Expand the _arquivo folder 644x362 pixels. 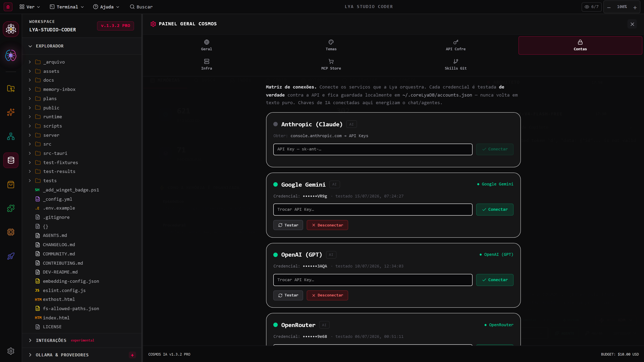[82, 62]
